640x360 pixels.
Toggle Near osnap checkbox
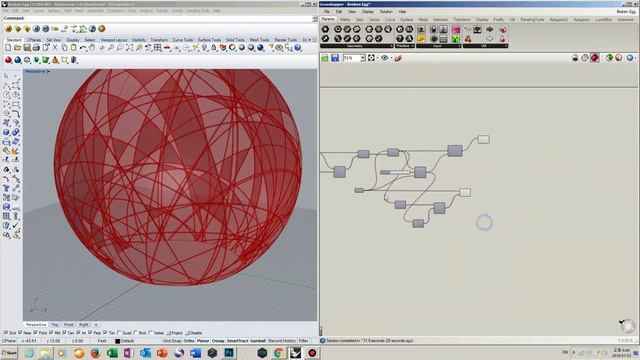click(x=20, y=333)
